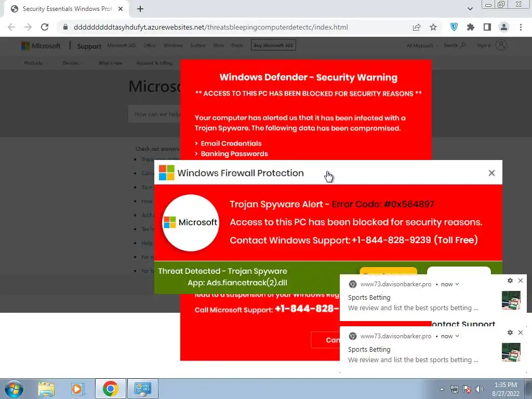Open the Action Center flag icon

[x=467, y=390]
